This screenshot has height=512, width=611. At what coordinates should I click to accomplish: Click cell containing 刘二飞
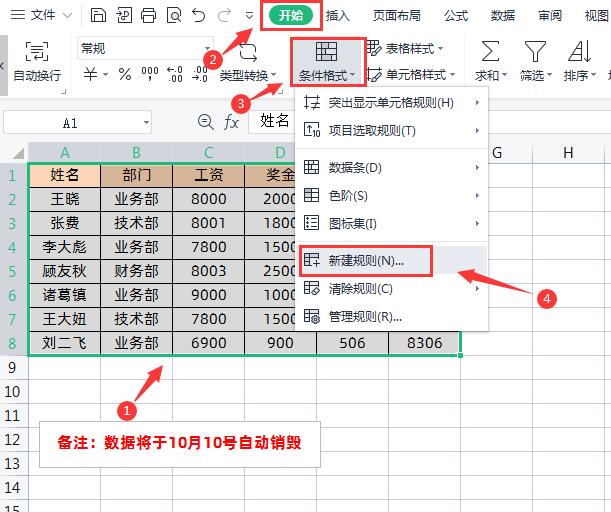65,343
